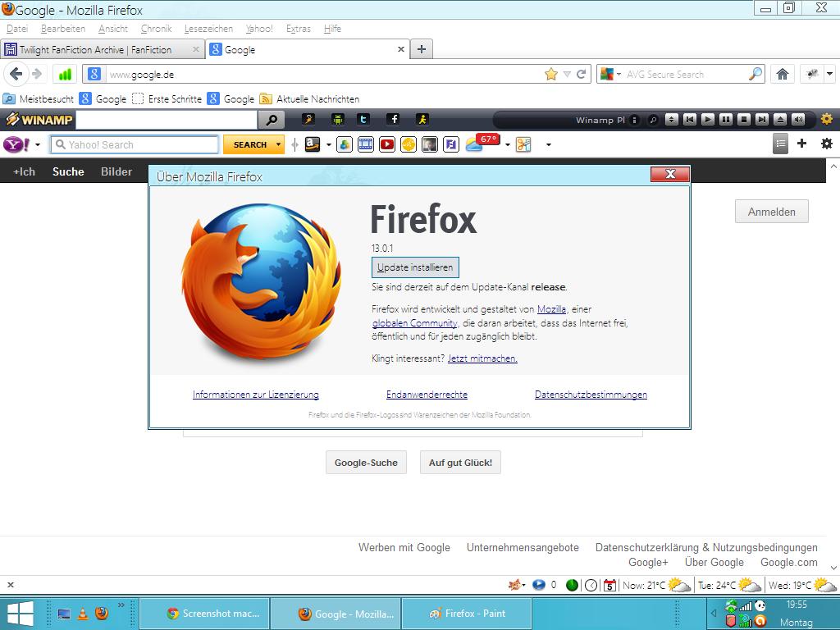Skip to the previous track in Winamp
Image resolution: width=840 pixels, height=630 pixels.
point(689,120)
